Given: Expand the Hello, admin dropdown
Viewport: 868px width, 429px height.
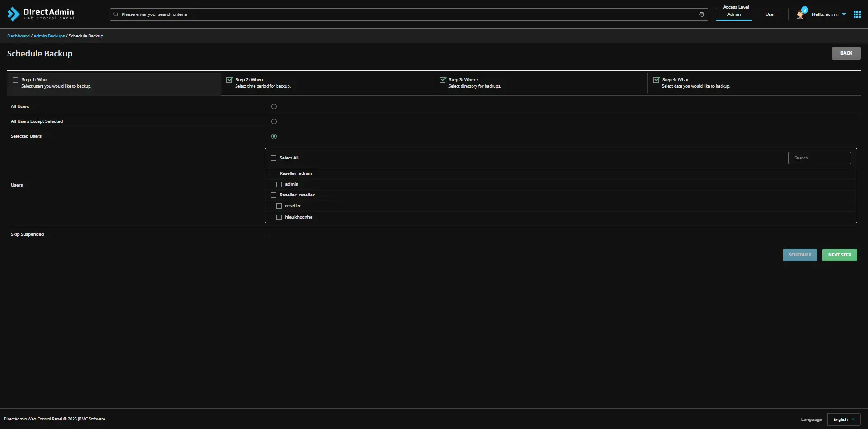Looking at the screenshot, I should pos(829,14).
